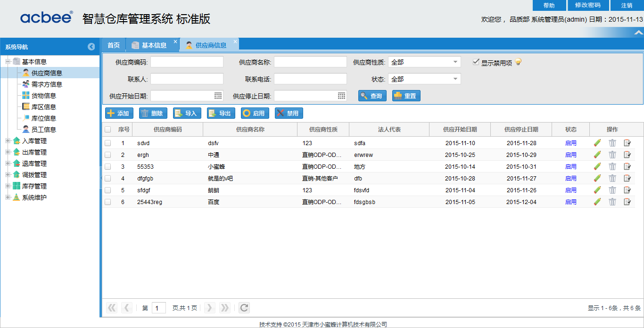Expand the 系统维护 tree node

pos(8,197)
